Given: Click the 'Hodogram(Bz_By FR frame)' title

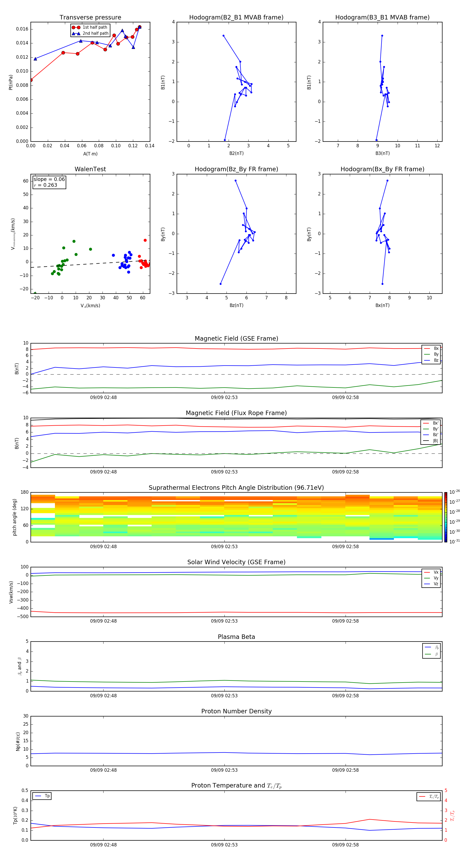Looking at the screenshot, I should (x=236, y=169).
